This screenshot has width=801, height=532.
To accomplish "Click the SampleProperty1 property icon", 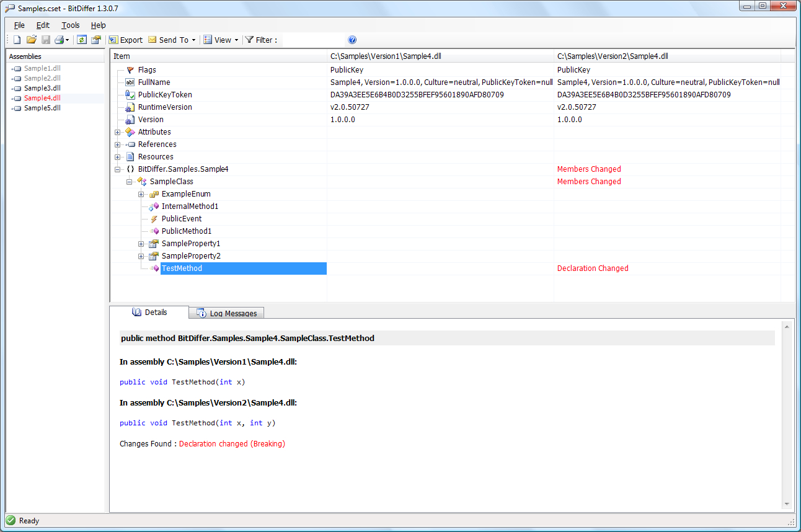I will pos(154,244).
